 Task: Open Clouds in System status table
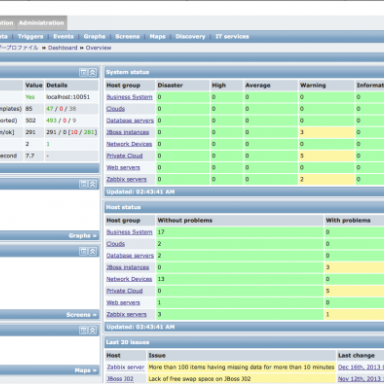point(116,109)
